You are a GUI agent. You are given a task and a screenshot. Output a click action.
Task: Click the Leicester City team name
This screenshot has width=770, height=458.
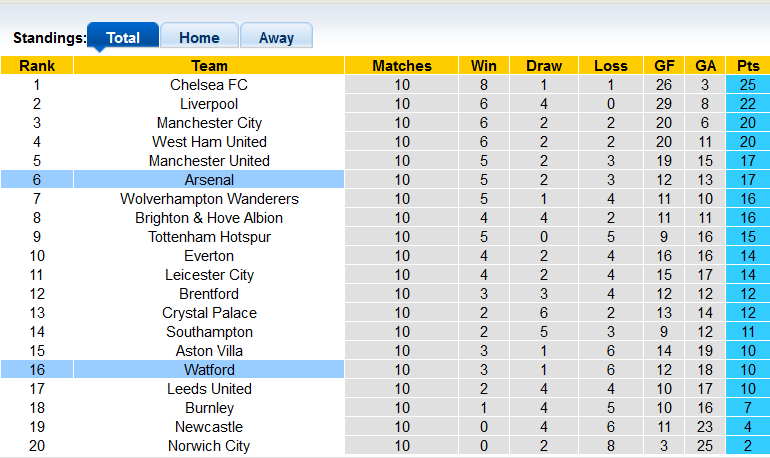[209, 275]
